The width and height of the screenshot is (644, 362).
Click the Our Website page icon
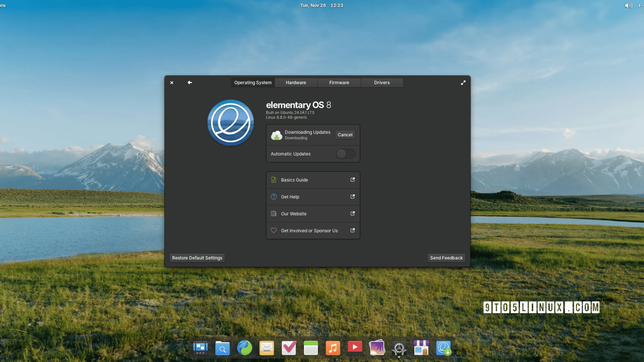(x=274, y=214)
